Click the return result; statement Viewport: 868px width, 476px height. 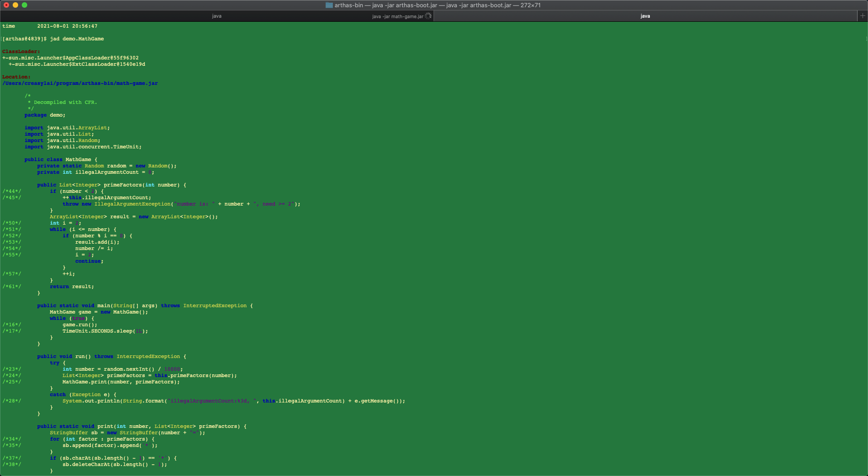click(x=72, y=287)
